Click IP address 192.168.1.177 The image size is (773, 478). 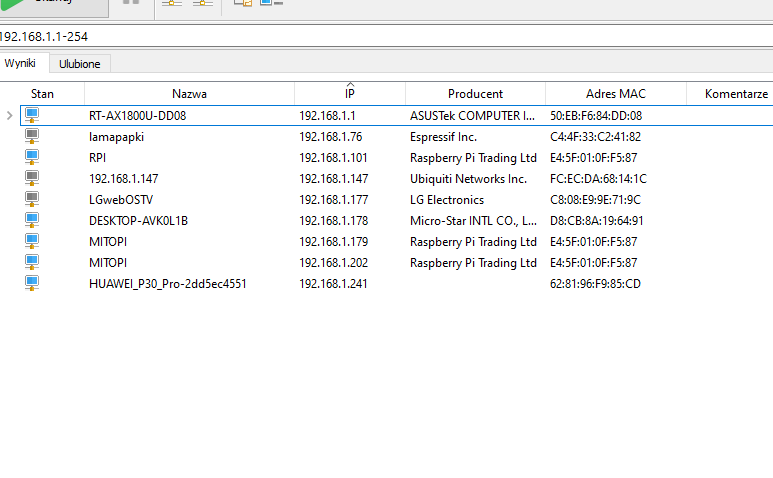coord(334,200)
